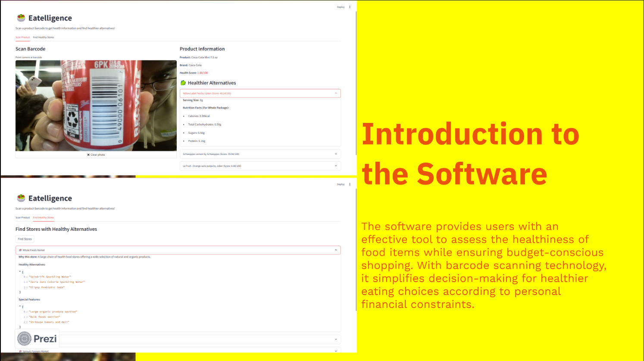Click the leafy green icon beside Healthier Alternatives
Image resolution: width=644 pixels, height=361 pixels.
[x=183, y=83]
